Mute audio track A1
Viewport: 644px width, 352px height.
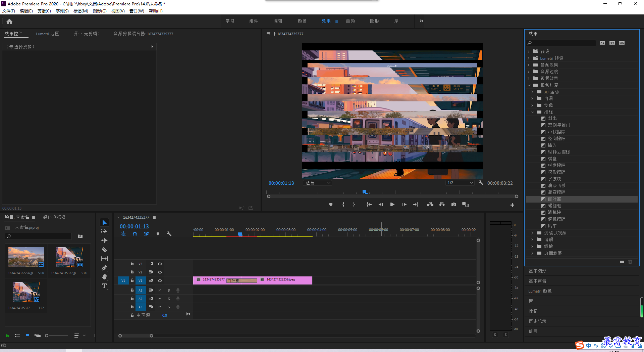point(160,291)
